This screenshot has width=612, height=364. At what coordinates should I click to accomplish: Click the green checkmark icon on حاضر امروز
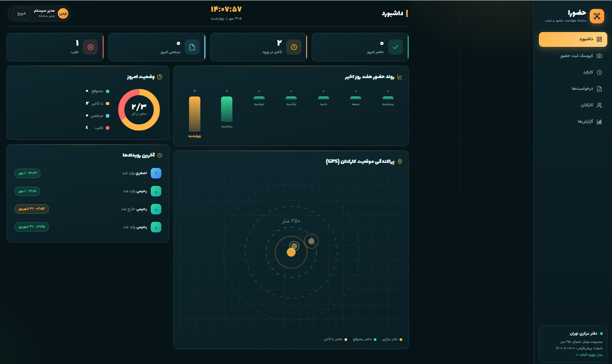[x=396, y=47]
